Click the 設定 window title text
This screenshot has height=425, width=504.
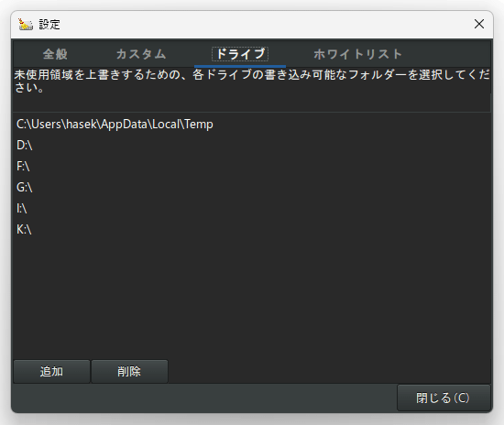(49, 25)
